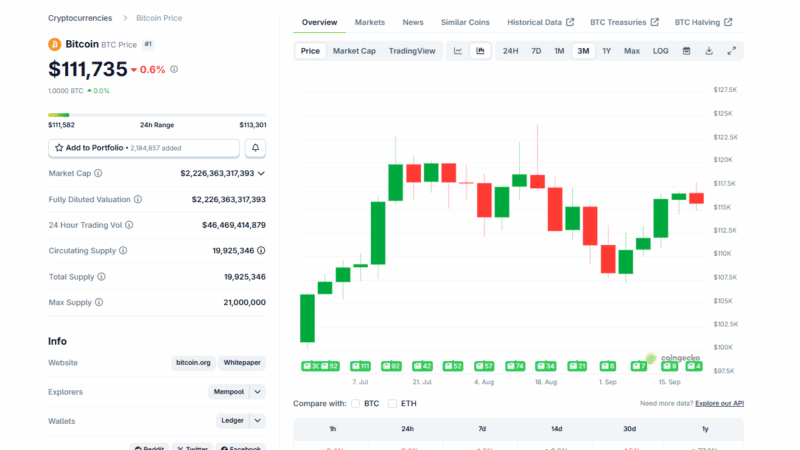Open the Whitepaper link

point(242,363)
